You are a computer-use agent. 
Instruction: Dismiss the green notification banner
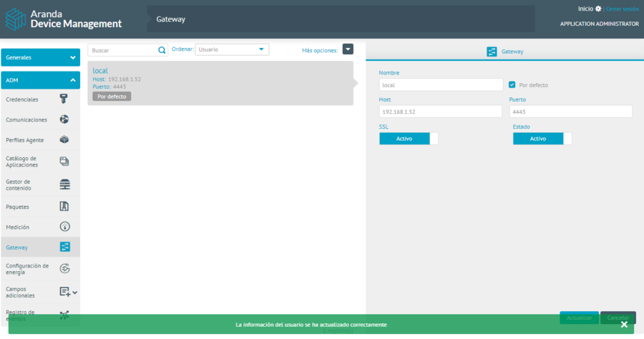624,324
